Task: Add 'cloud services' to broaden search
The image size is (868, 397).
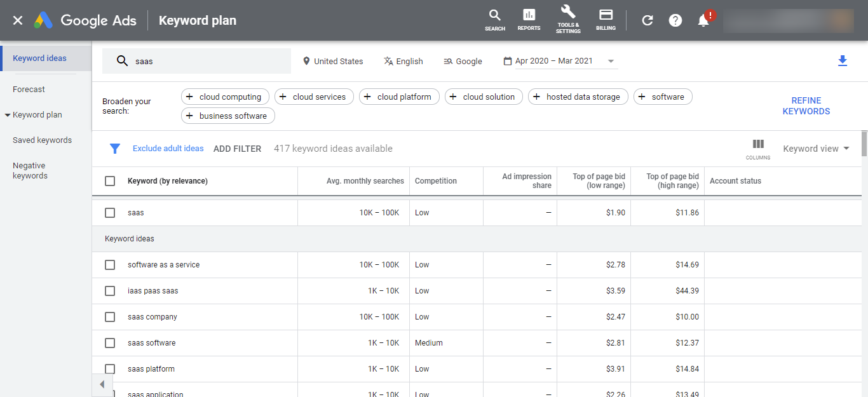Action: (314, 97)
